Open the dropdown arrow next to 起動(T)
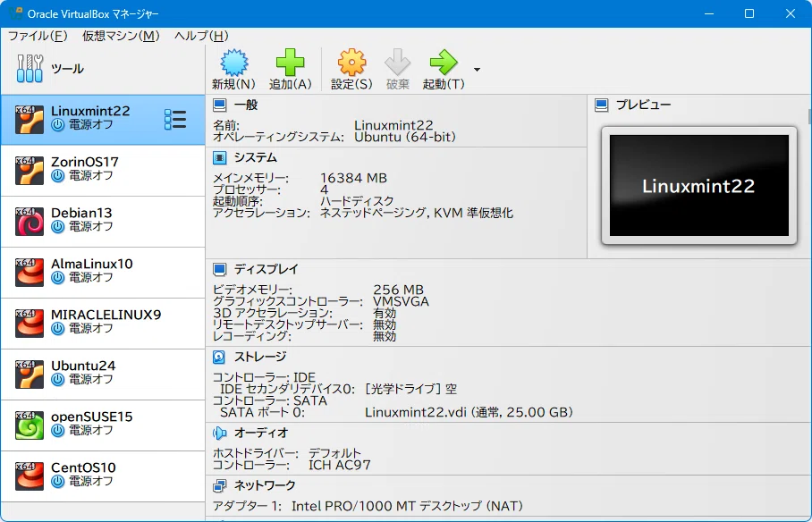 pos(477,70)
